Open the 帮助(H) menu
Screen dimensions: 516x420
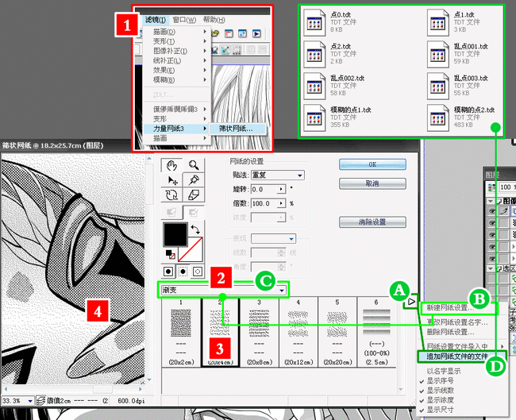coord(214,20)
